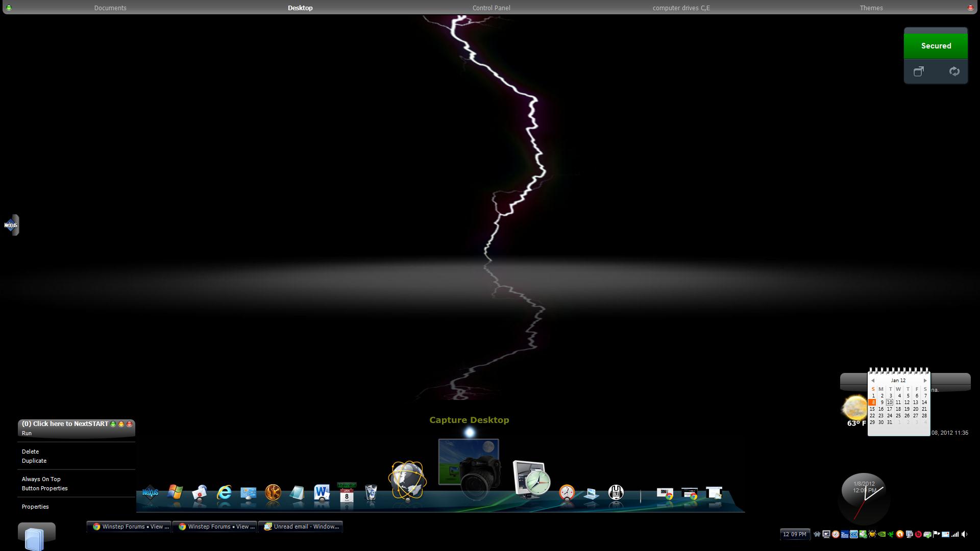
Task: Go to the next month in the calendar
Action: click(x=925, y=381)
